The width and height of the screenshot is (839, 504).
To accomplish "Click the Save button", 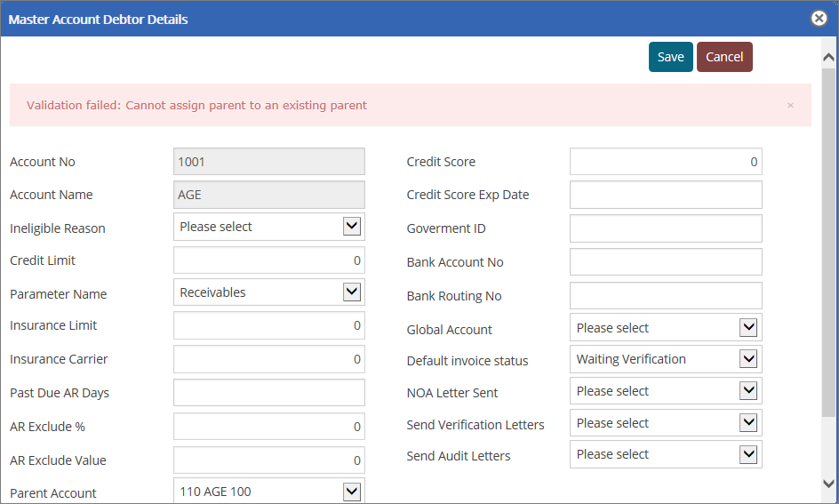I will tap(670, 57).
